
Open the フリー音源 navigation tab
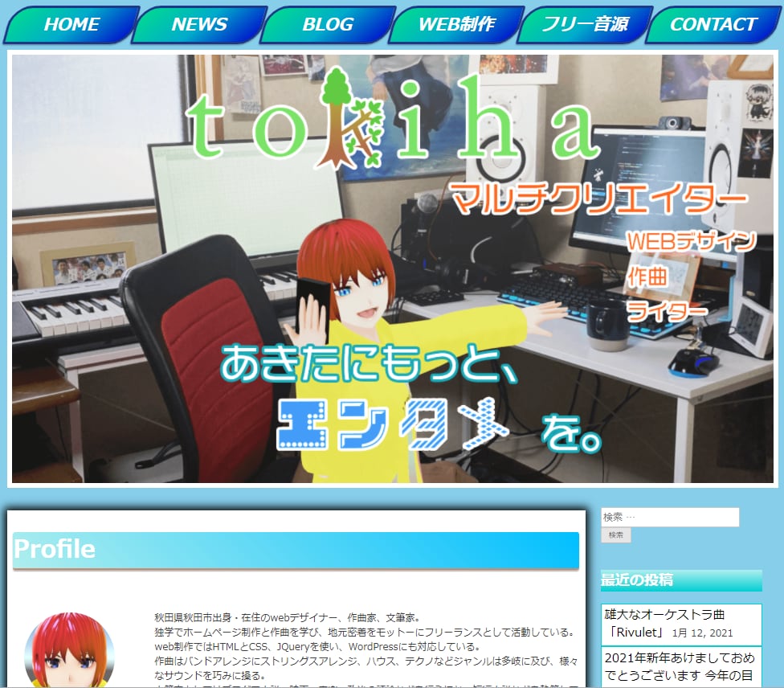[x=585, y=24]
